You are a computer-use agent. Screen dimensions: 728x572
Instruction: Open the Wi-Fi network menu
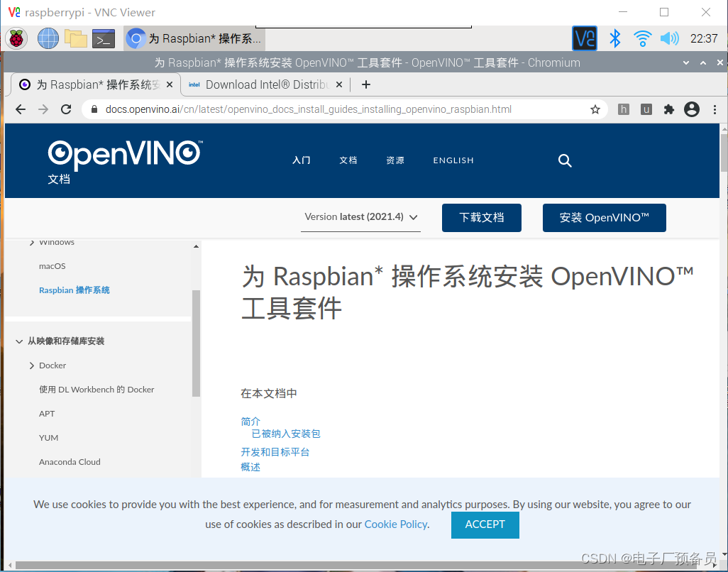[643, 38]
